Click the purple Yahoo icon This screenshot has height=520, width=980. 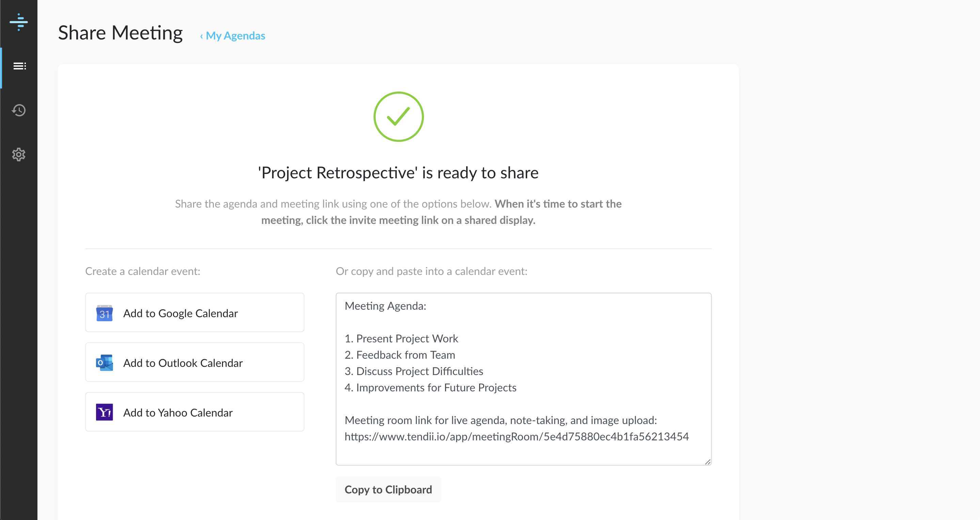(x=104, y=412)
